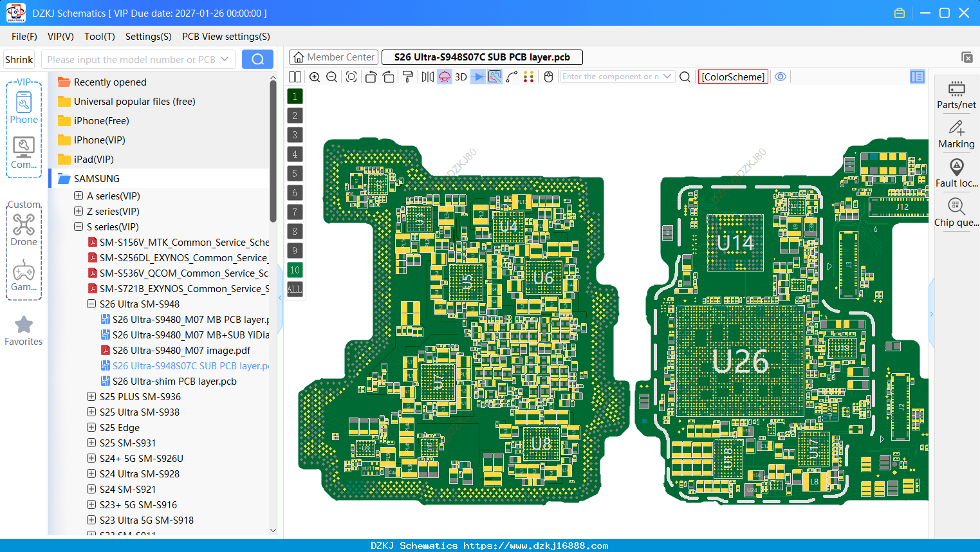
Task: Click the split view icon in PCB toolbar
Action: (x=295, y=77)
